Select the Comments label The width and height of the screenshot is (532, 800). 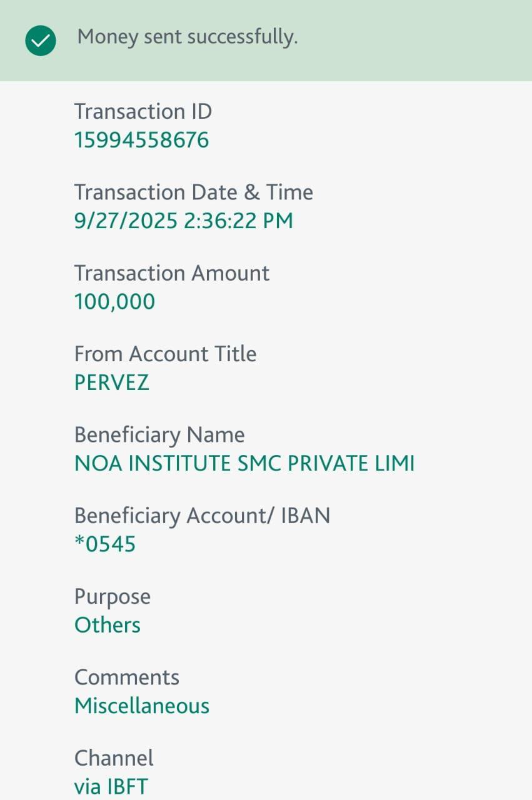[127, 677]
